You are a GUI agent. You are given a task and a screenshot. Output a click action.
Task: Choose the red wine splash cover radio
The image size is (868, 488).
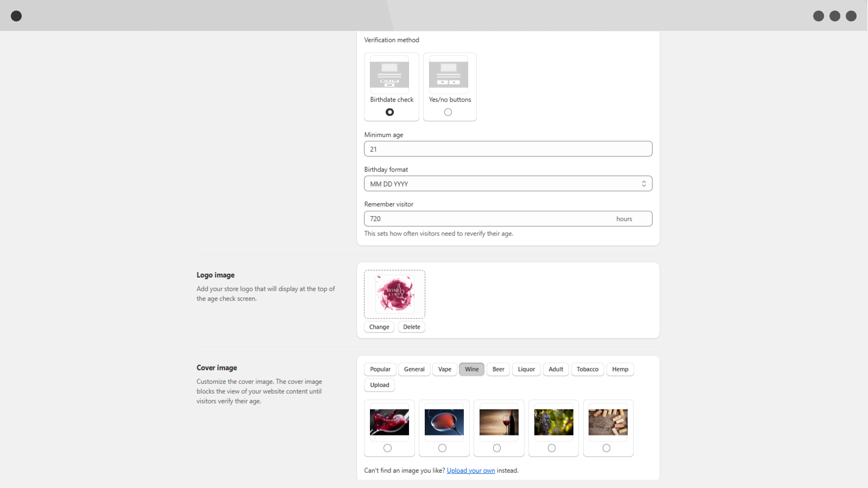point(387,448)
